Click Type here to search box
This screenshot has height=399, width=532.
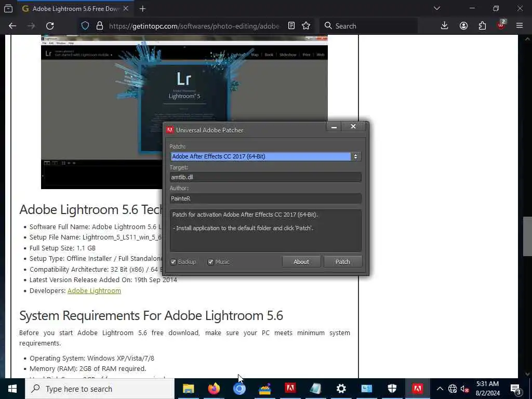coord(100,389)
